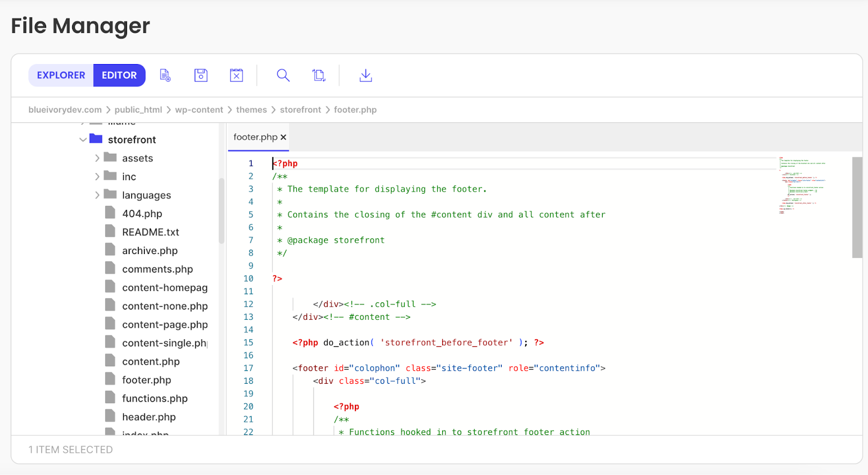Click the file icon beside README.txt
This screenshot has width=868, height=475.
click(x=110, y=231)
